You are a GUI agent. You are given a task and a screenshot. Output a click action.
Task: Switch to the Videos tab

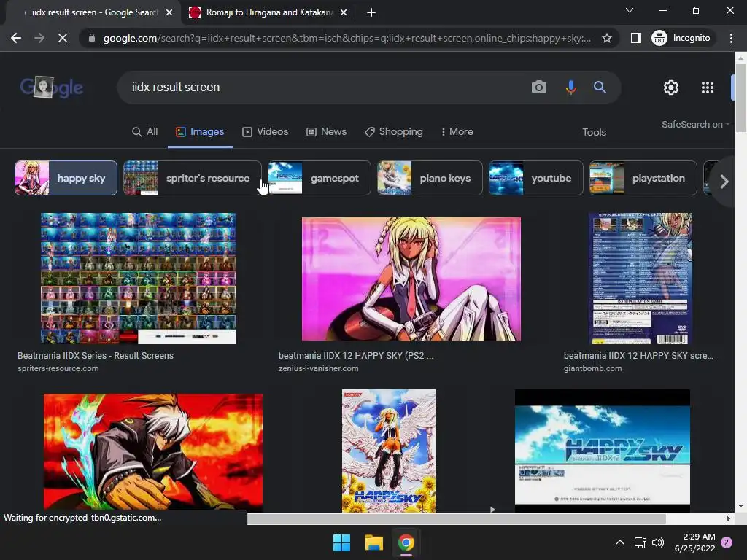tap(266, 132)
